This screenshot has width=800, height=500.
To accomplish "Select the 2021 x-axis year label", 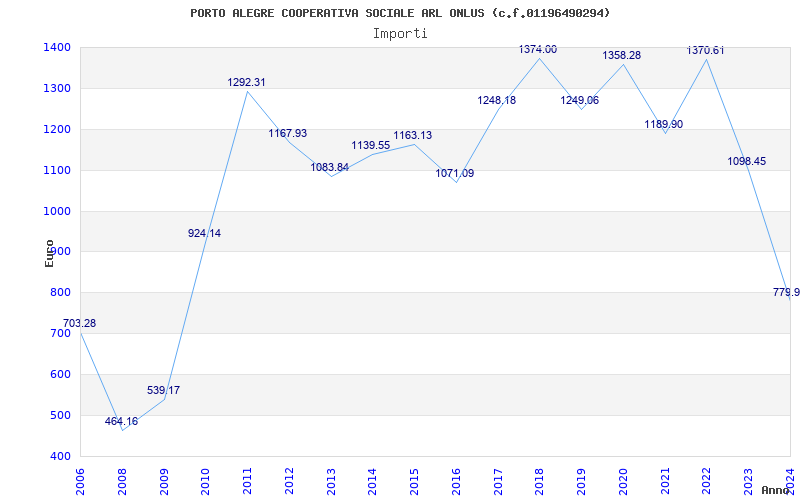I will tap(665, 482).
